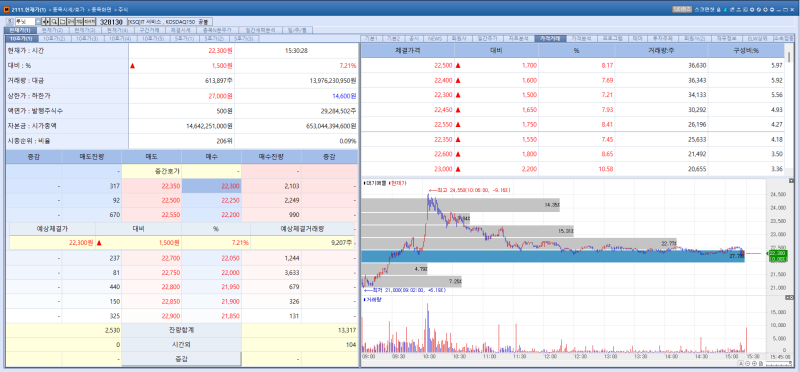Click ask price 22,350 in order book
Image resolution: width=800 pixels, height=372 pixels.
pyautogui.click(x=152, y=187)
